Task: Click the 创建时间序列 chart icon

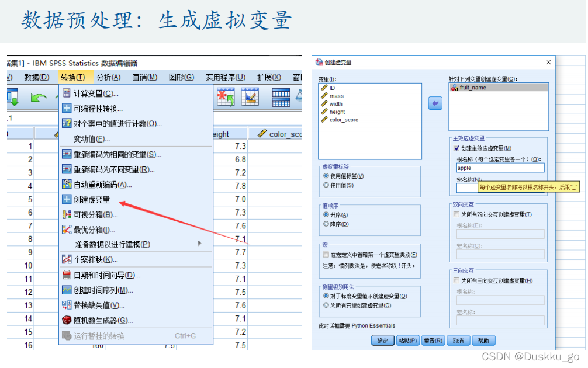Action: point(67,290)
